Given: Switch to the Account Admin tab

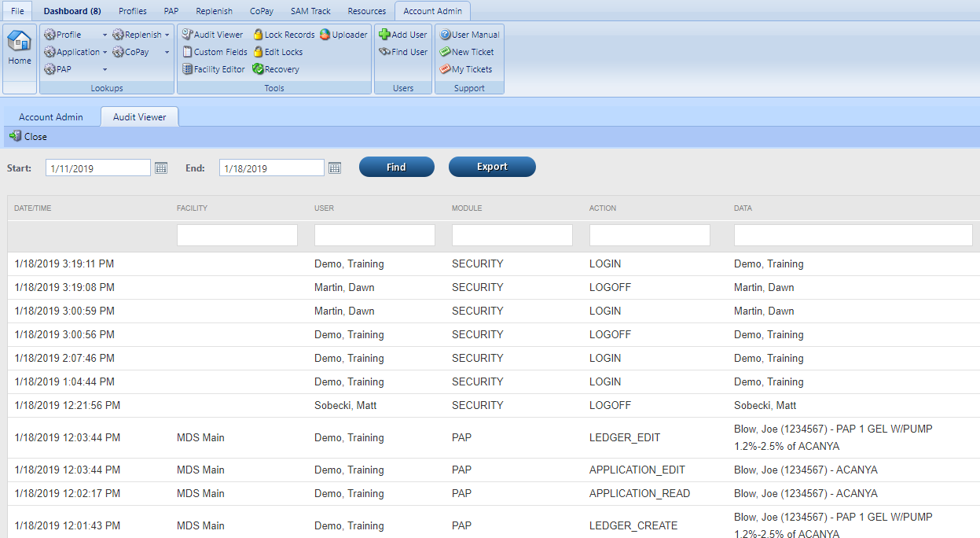Looking at the screenshot, I should (52, 116).
